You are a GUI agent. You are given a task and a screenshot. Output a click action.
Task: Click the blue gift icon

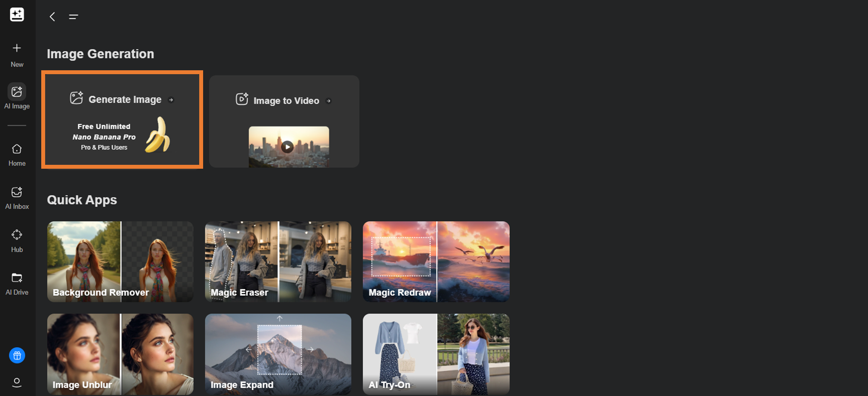coord(17,356)
